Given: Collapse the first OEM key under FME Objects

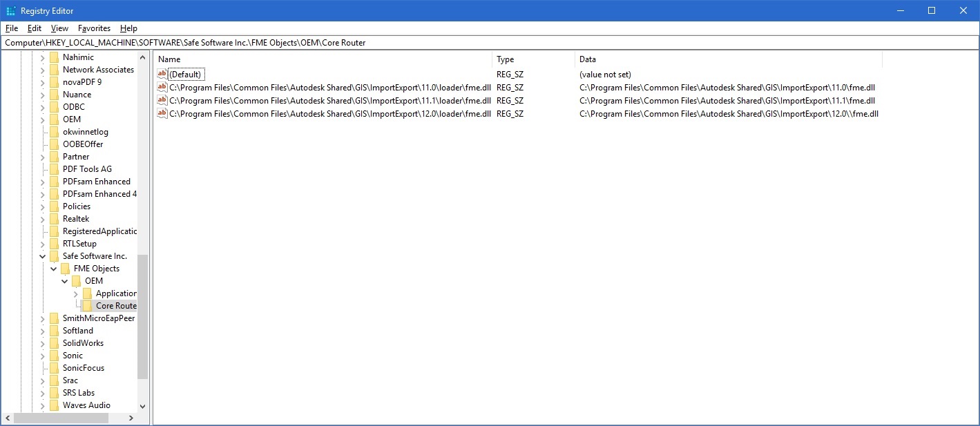Looking at the screenshot, I should (x=65, y=281).
